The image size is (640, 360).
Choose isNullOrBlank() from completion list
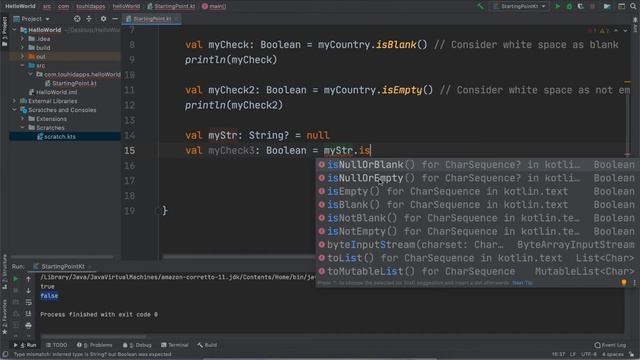click(477, 165)
